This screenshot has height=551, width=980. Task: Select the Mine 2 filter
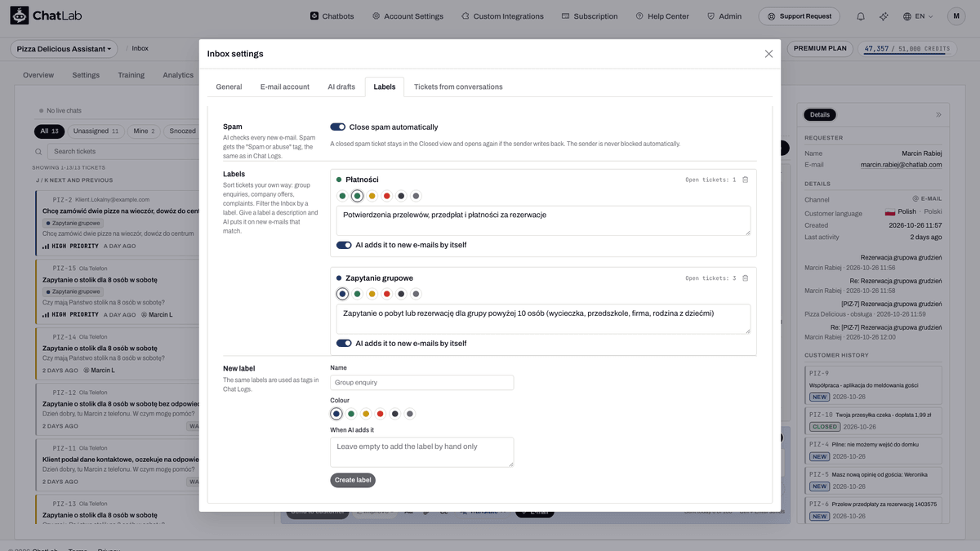[x=144, y=131]
